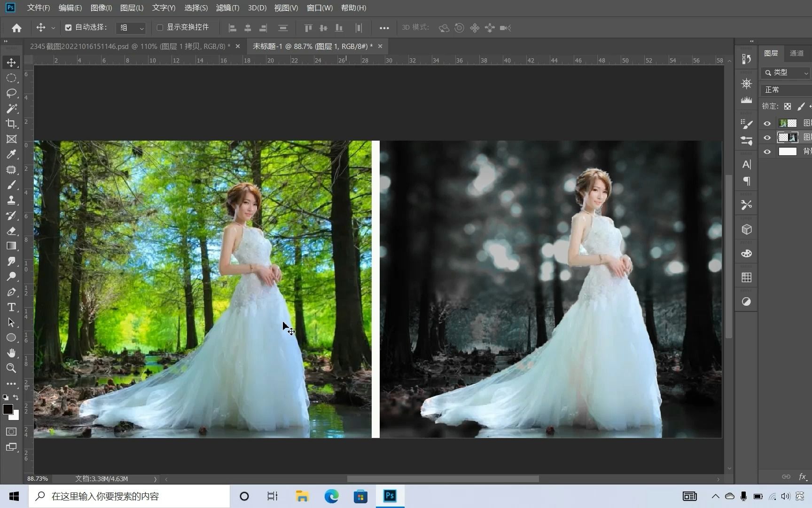Viewport: 812px width, 508px height.
Task: Switch to 2345截图 document tab
Action: click(130, 46)
